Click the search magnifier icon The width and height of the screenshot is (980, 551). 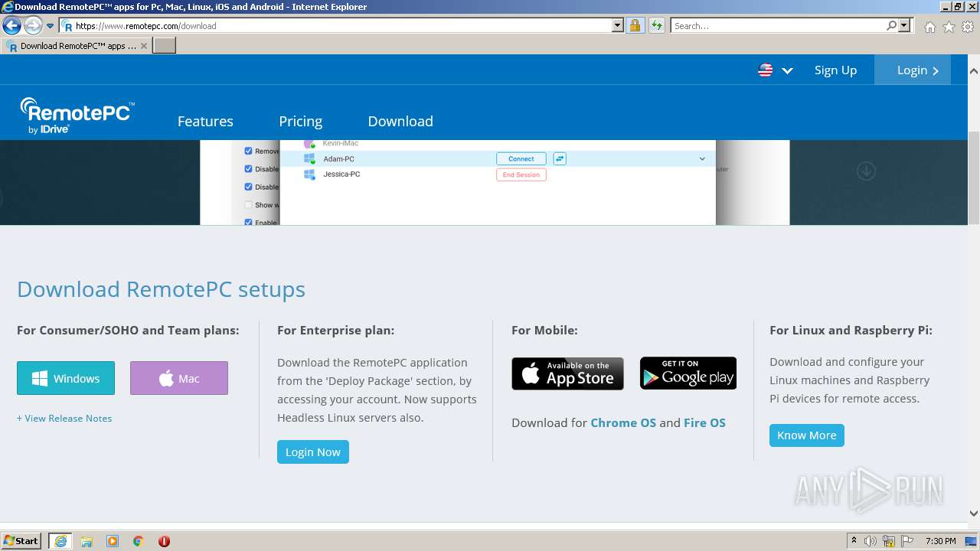click(x=891, y=25)
